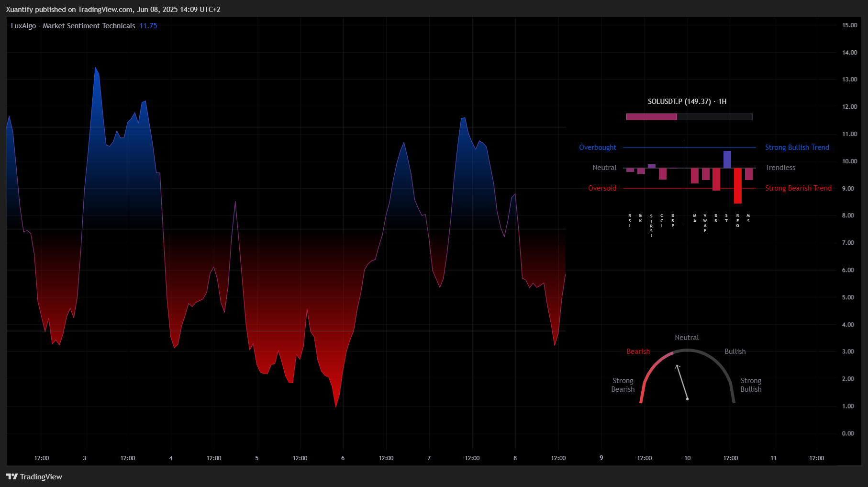Click the 15.00 price scale value
The width and height of the screenshot is (868, 487).
850,25
